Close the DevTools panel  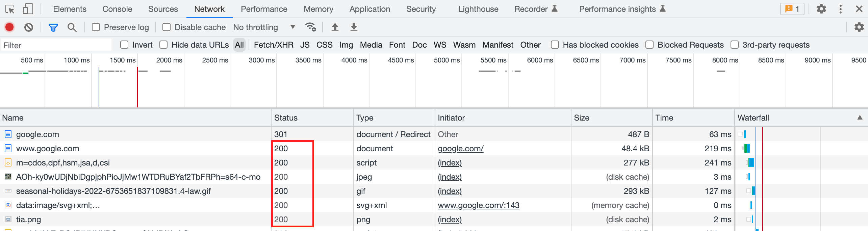point(859,9)
